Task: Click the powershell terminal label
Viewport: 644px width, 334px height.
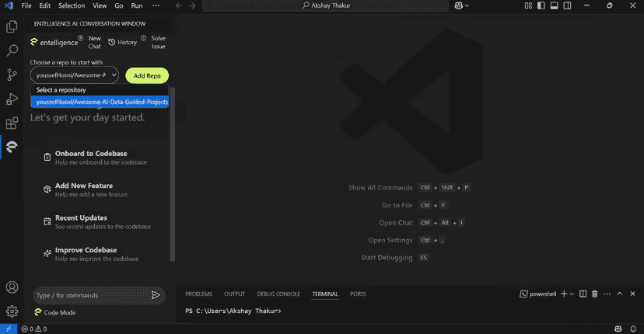Action: (x=538, y=294)
